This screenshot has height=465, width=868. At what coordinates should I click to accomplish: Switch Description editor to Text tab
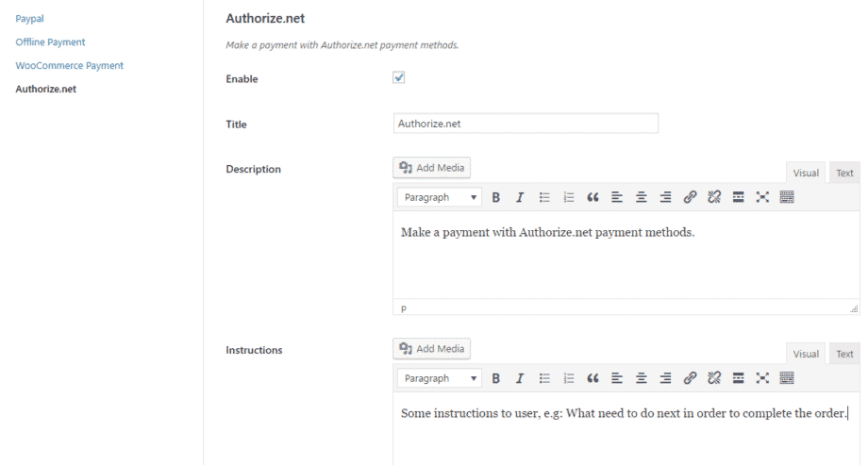844,173
